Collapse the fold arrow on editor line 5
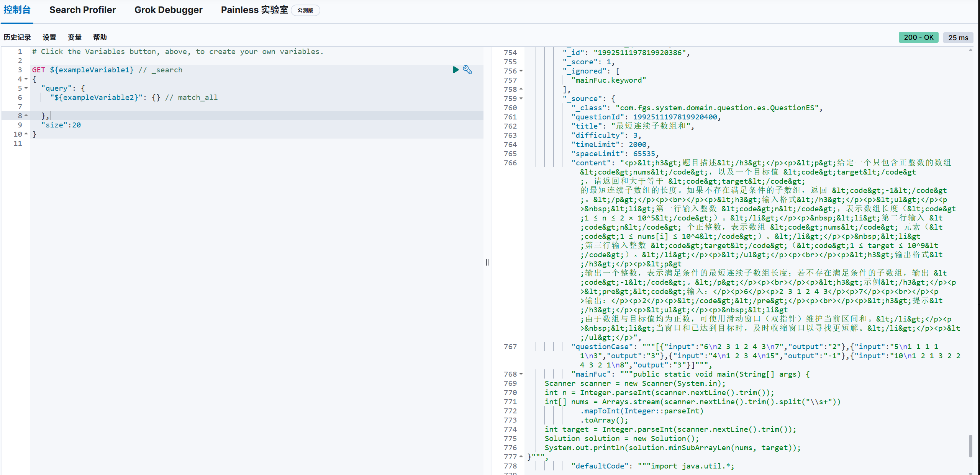This screenshot has height=475, width=980. point(26,88)
